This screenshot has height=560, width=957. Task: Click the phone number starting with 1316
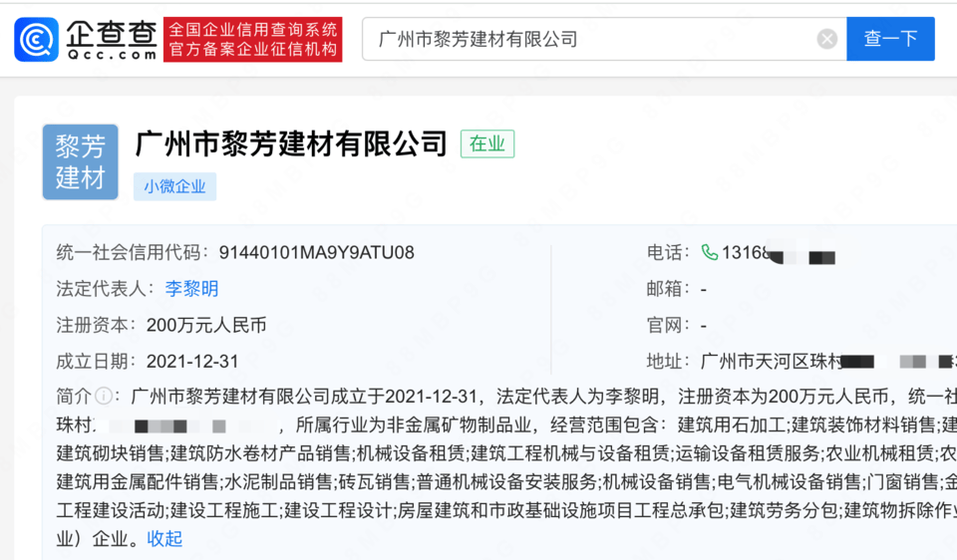(748, 253)
